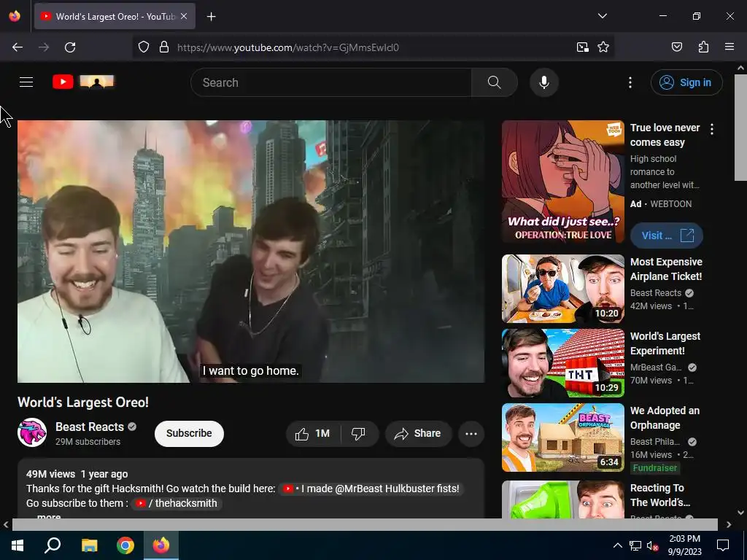Subscribe to Beast Reacts
The height and width of the screenshot is (560, 747).
(x=189, y=433)
